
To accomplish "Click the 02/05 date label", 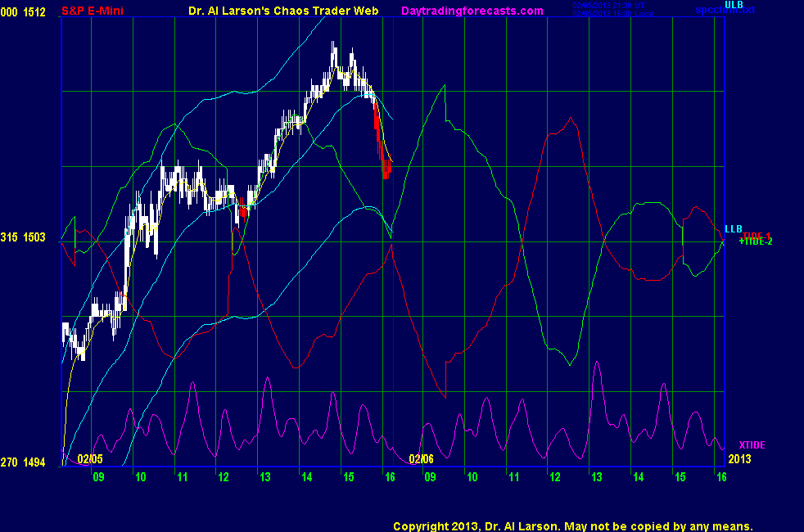I will [x=90, y=458].
